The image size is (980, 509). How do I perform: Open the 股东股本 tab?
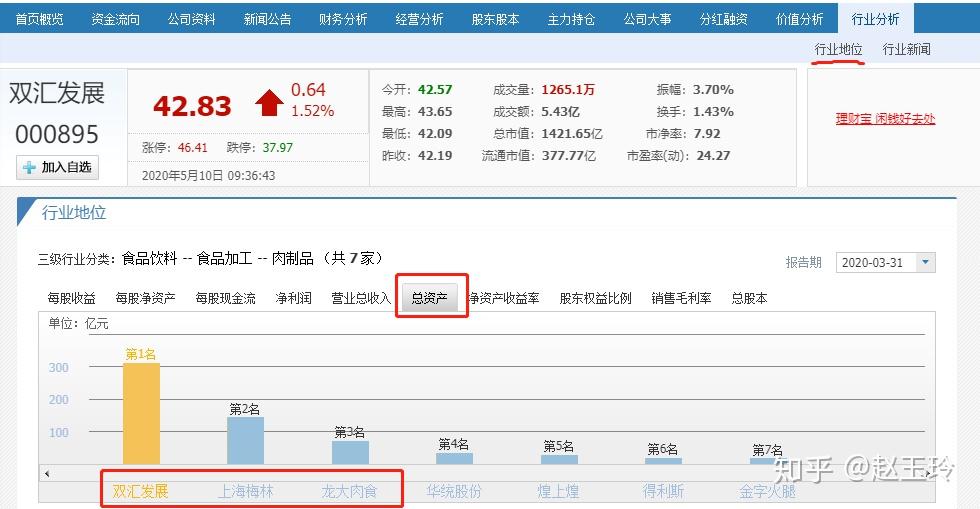496,19
